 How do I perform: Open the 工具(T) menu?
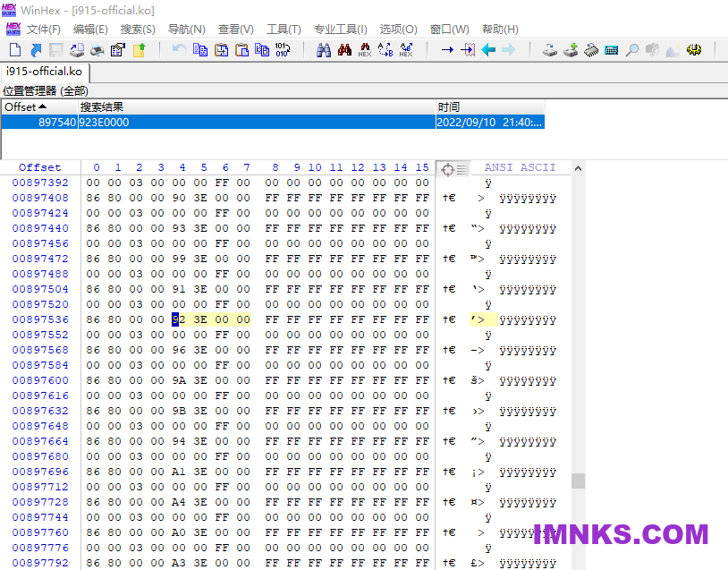284,29
